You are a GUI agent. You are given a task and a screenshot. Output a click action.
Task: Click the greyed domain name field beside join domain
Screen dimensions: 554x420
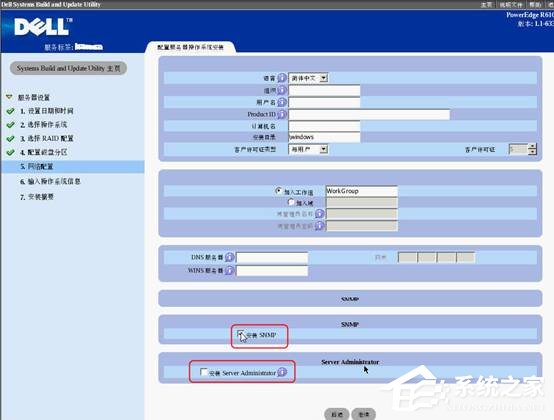362,202
